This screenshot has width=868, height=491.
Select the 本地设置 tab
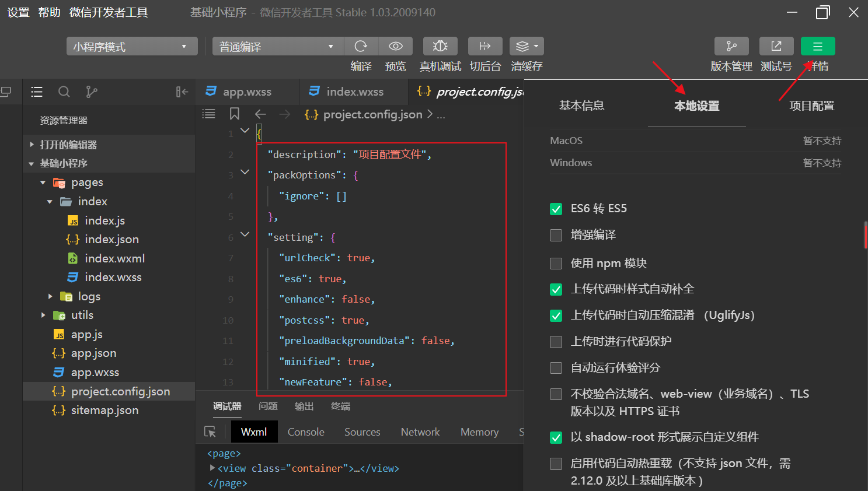697,106
